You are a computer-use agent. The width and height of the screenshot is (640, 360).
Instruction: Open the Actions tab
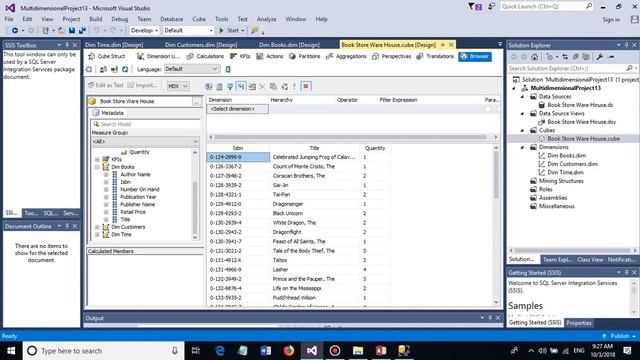coord(270,56)
